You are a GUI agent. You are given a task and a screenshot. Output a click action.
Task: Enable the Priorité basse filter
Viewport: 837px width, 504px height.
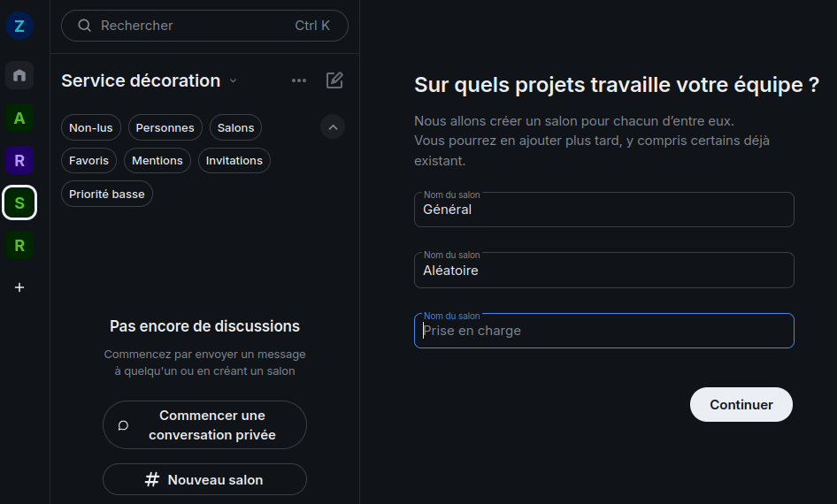tap(107, 194)
